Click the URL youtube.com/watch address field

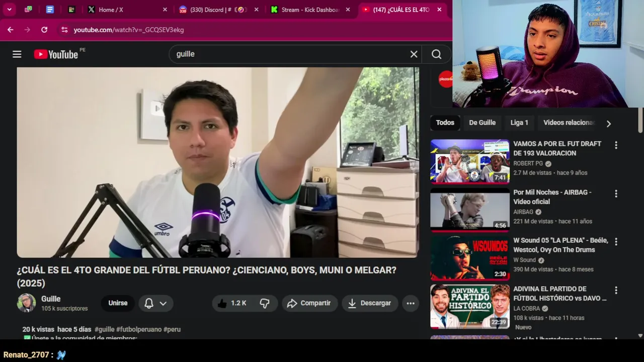pos(129,30)
